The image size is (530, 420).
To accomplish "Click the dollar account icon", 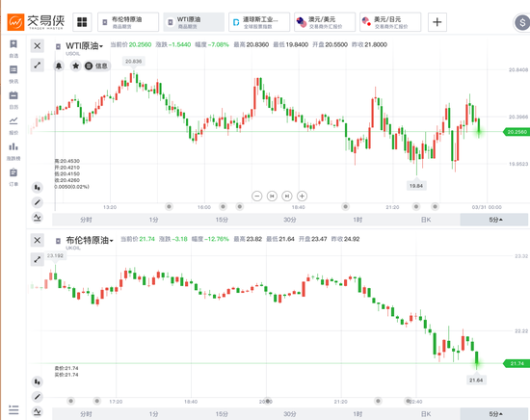I will click(522, 23).
